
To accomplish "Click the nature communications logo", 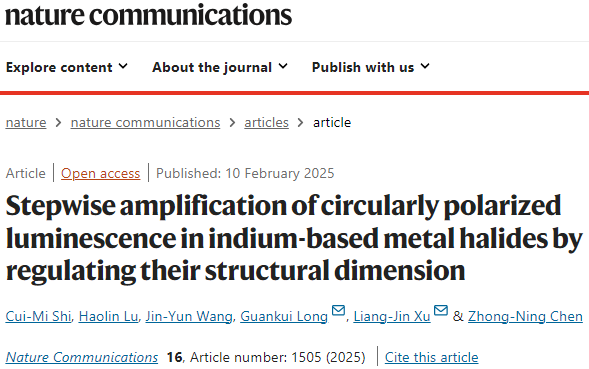I will [x=148, y=15].
